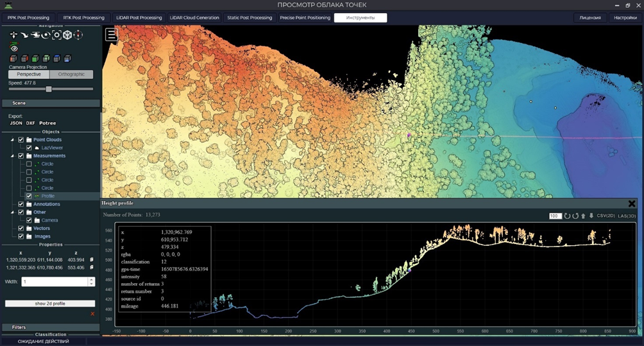The image size is (644, 346).
Task: Toggle the LazViewer checkbox
Action: click(29, 148)
